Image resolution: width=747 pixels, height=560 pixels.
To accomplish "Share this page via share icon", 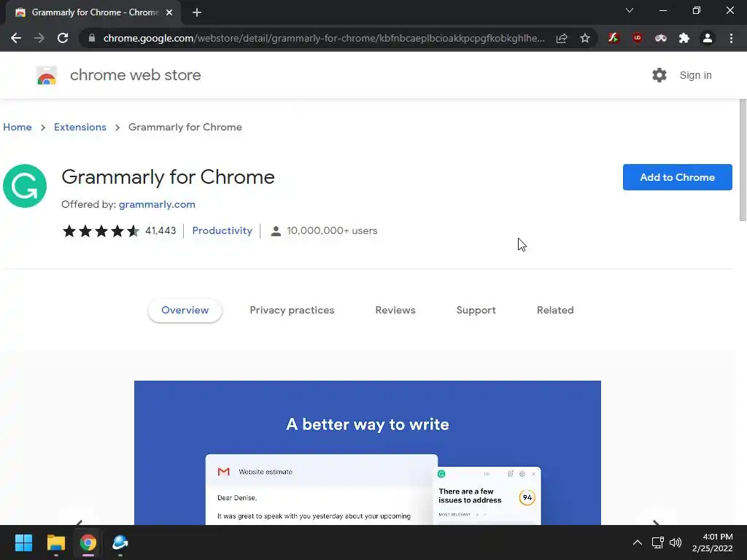I will 562,38.
